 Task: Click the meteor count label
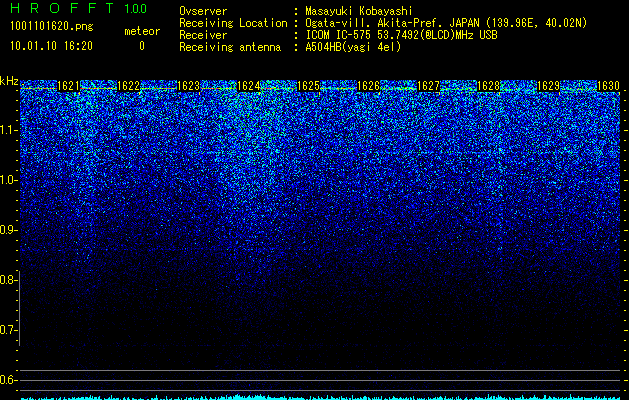pos(142,31)
